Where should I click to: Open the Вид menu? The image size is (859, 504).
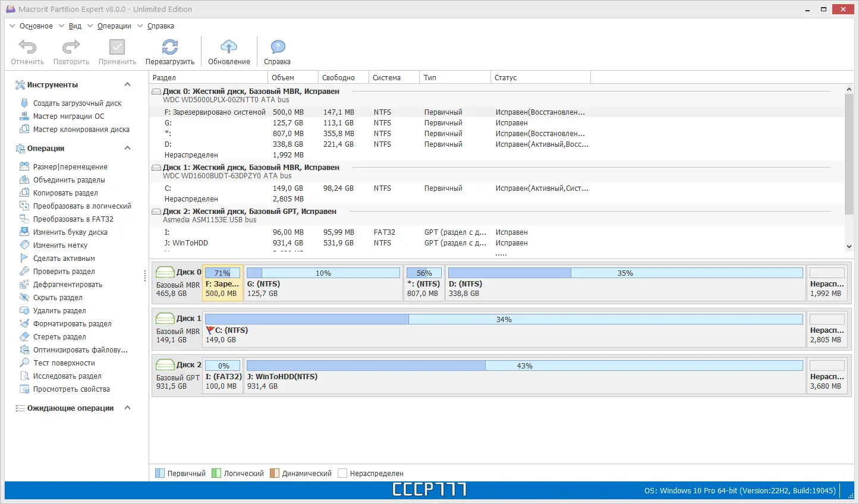(x=75, y=26)
